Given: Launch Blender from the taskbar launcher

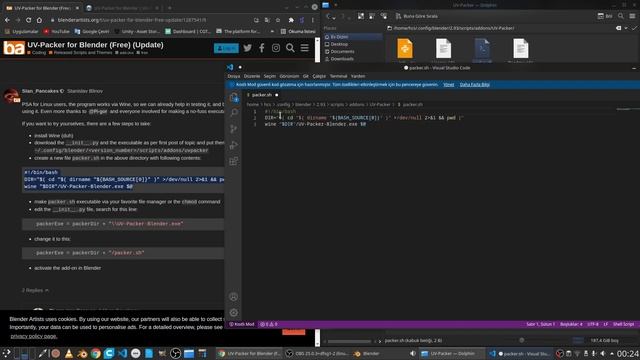Looking at the screenshot, I should click(x=82, y=353).
